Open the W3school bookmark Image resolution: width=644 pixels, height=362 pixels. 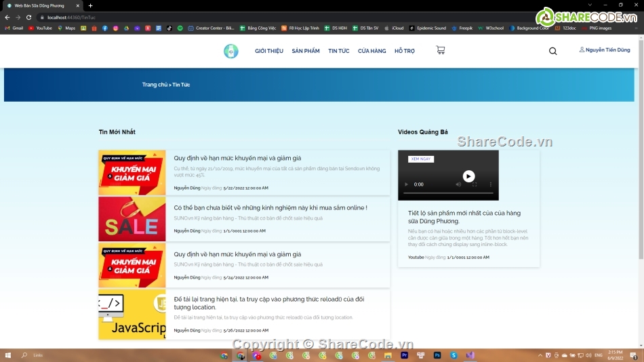491,28
